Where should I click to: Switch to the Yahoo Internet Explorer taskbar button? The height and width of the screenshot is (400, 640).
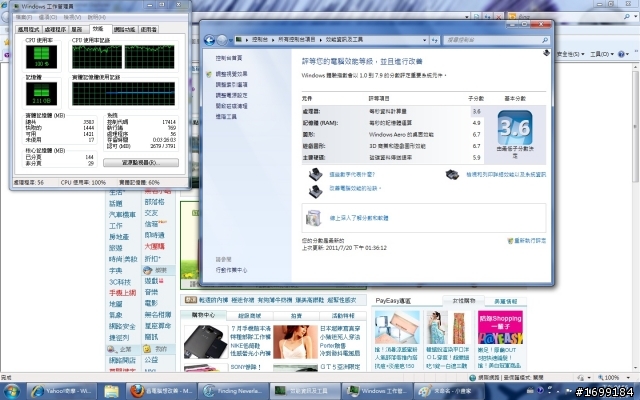61,391
